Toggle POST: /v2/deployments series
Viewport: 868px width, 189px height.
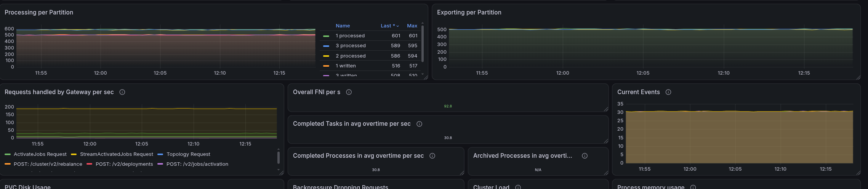click(x=124, y=164)
